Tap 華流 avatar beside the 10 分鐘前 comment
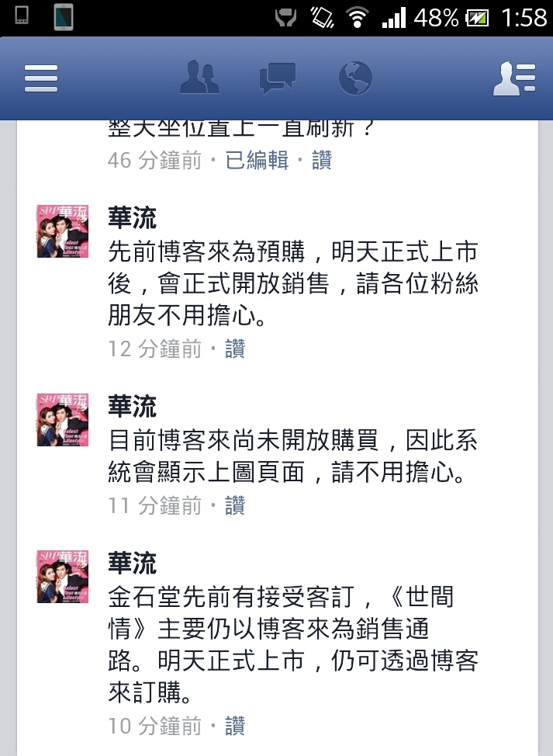The width and height of the screenshot is (553, 756). (x=63, y=577)
